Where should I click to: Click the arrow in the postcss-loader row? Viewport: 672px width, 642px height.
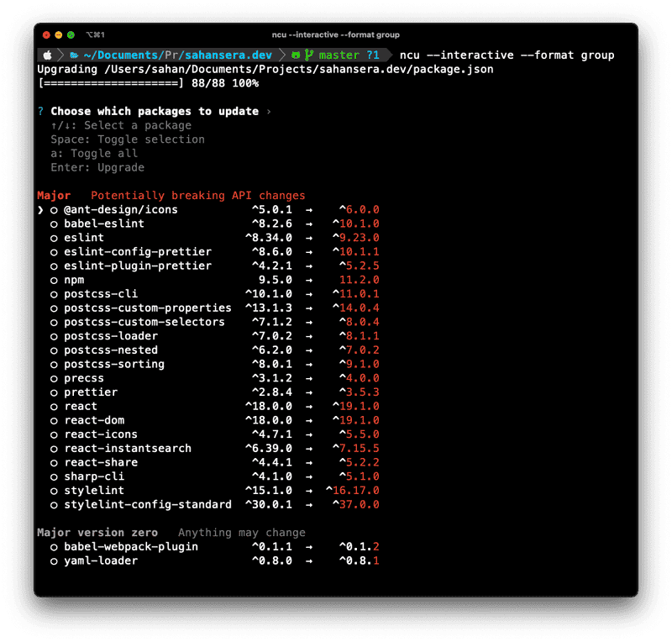point(309,337)
